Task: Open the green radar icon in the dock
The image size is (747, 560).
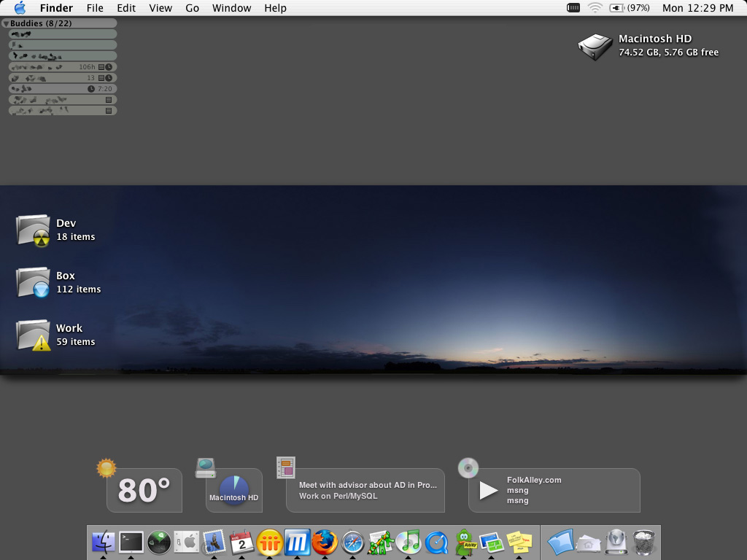Action: pos(158,542)
